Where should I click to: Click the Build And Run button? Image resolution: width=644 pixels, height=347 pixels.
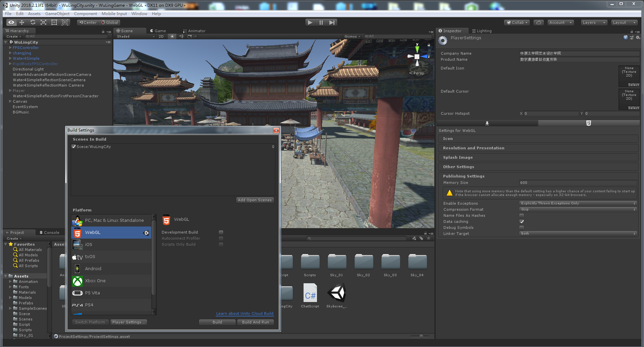click(255, 322)
